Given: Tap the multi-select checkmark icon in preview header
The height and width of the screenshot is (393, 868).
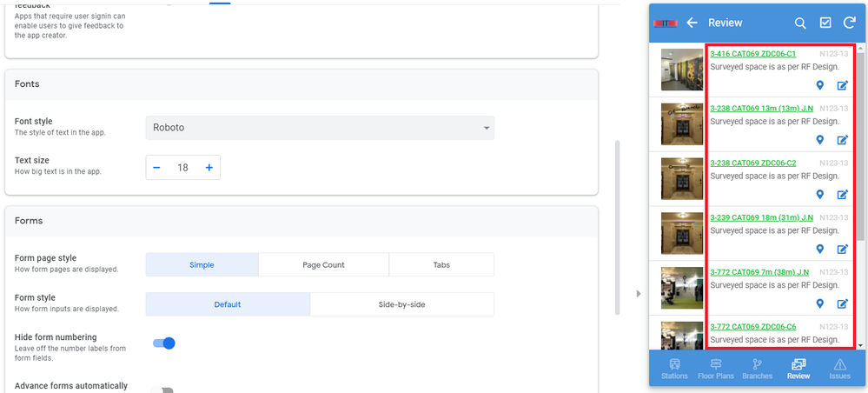Looking at the screenshot, I should [825, 23].
